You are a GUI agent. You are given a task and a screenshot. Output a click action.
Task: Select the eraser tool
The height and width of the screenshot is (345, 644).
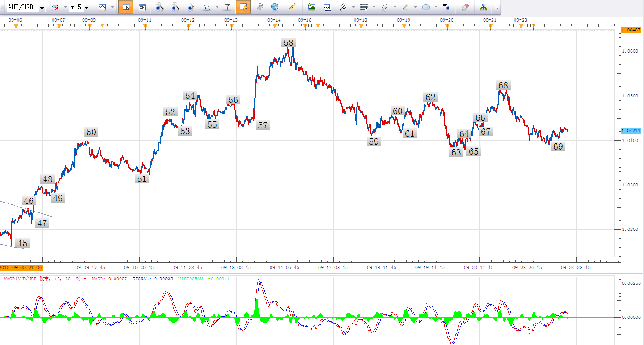(465, 7)
